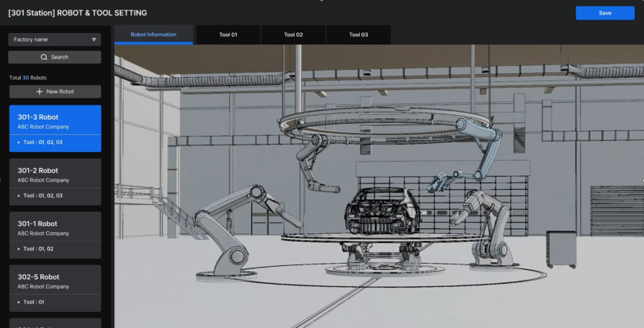644x328 pixels.
Task: Select the 301-2 Robot card
Action: point(55,182)
